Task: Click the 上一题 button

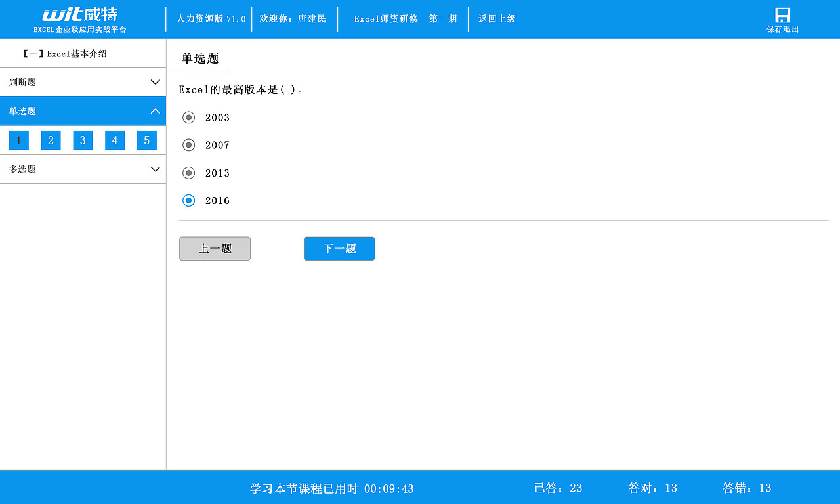Action: point(215,248)
